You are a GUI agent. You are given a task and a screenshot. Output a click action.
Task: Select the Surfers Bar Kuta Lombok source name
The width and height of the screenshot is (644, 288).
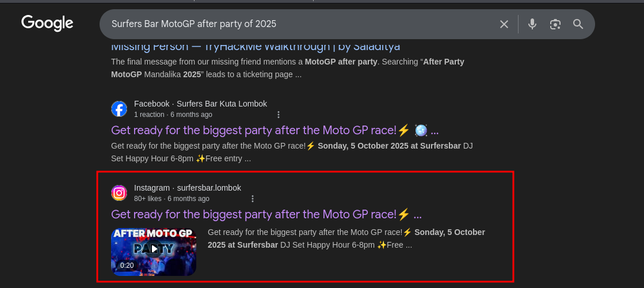pyautogui.click(x=222, y=104)
